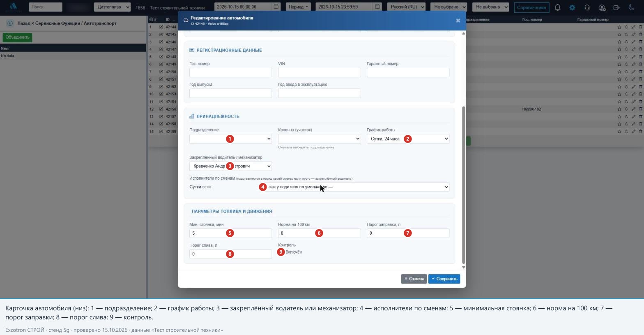Toggle the Контроль Включён checkbox
The height and width of the screenshot is (335, 644).
tap(281, 252)
